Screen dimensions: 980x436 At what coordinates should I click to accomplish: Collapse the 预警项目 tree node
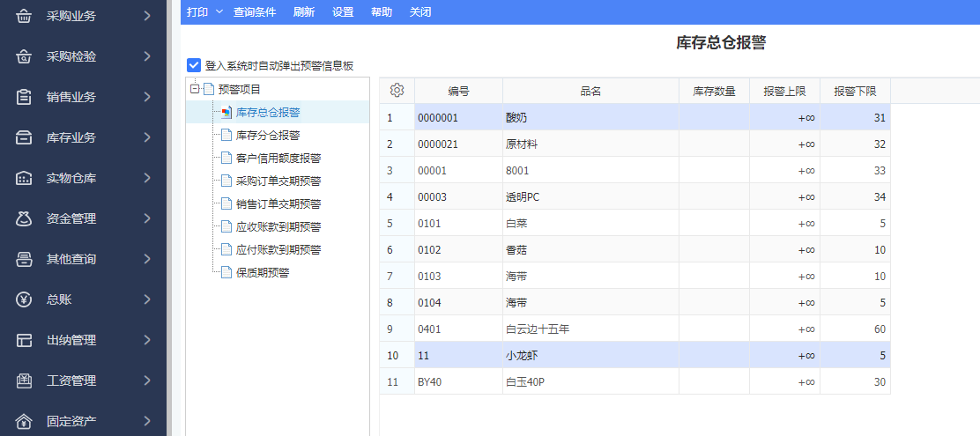pos(194,89)
